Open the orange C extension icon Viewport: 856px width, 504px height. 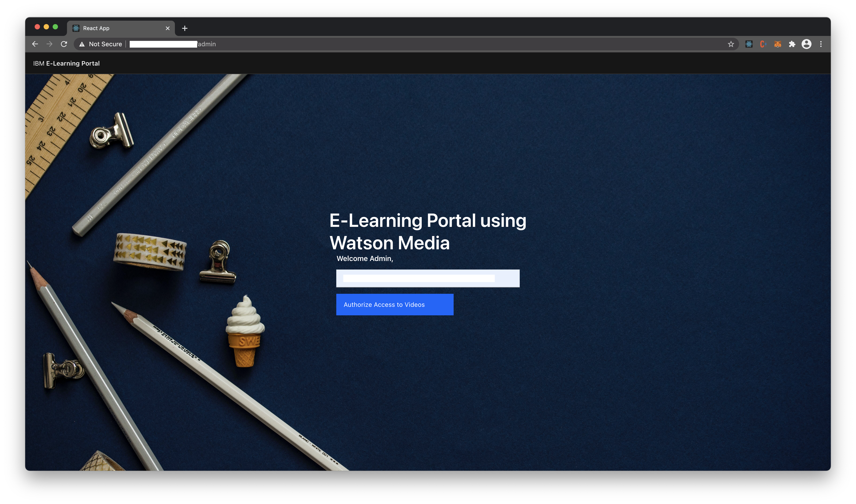pyautogui.click(x=763, y=44)
